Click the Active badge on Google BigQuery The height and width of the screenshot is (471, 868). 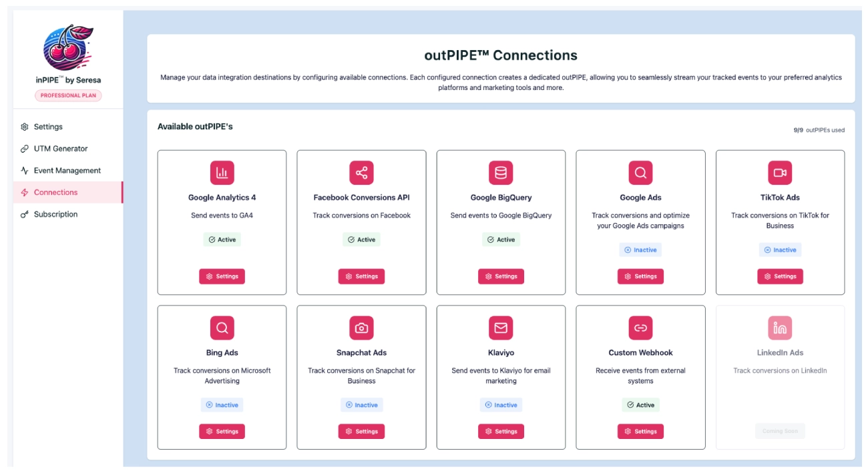[501, 240]
